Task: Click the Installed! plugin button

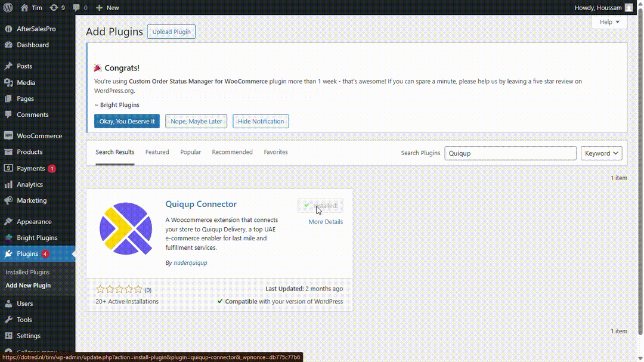Action: coord(320,205)
